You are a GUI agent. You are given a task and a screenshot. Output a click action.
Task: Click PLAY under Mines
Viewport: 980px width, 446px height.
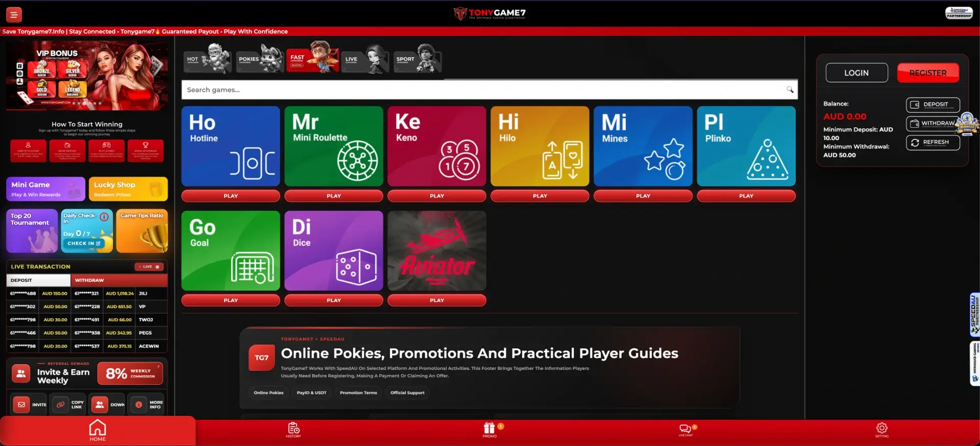click(x=643, y=196)
